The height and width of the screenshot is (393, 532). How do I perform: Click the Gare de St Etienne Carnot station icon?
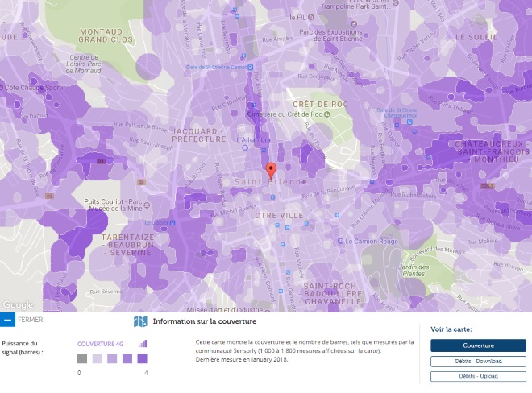[251, 67]
